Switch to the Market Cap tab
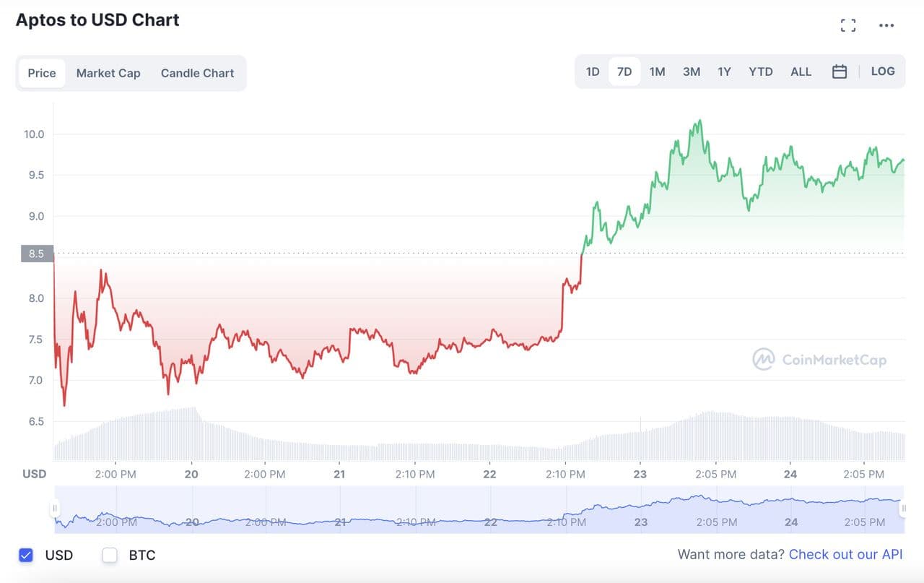This screenshot has height=583, width=924. (x=108, y=73)
